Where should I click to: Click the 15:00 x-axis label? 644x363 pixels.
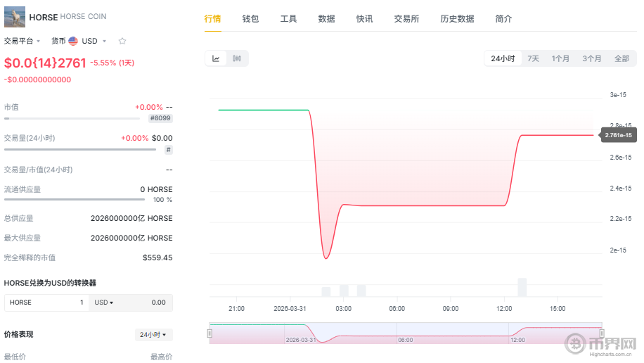pyautogui.click(x=558, y=309)
